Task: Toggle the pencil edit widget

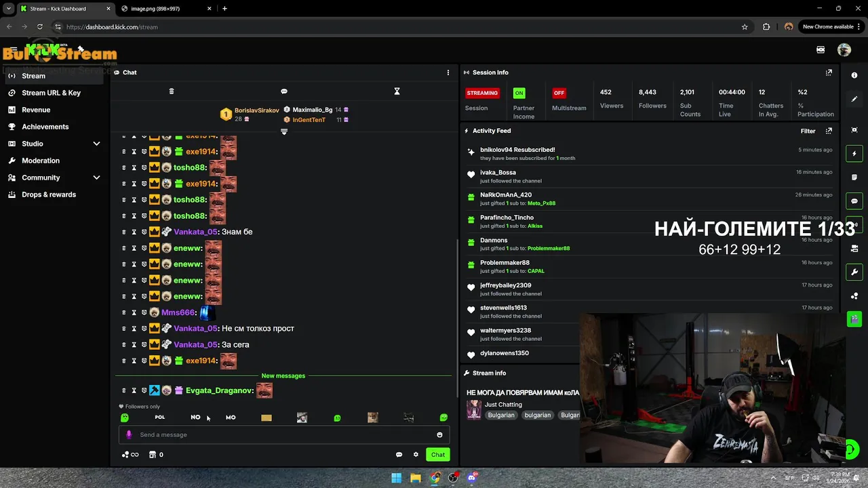Action: coord(854,99)
